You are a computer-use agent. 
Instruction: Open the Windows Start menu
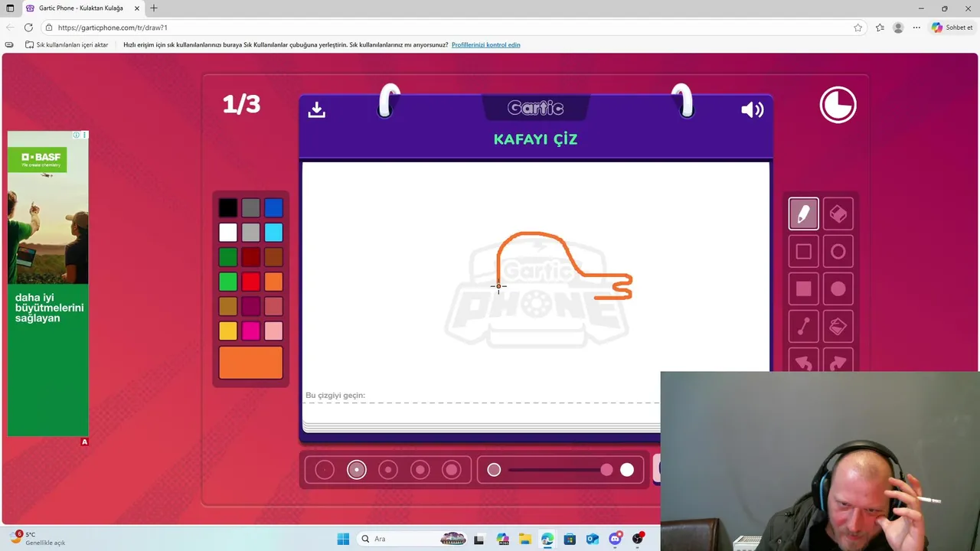click(343, 539)
